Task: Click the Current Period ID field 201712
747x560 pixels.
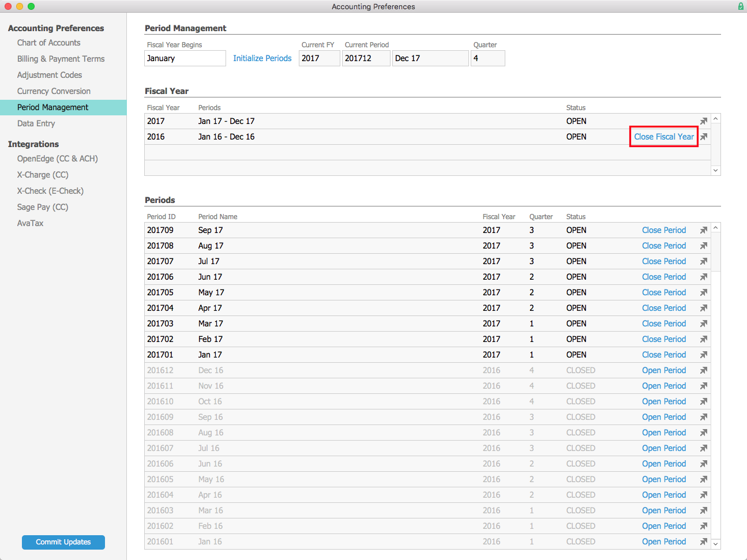Action: (366, 58)
